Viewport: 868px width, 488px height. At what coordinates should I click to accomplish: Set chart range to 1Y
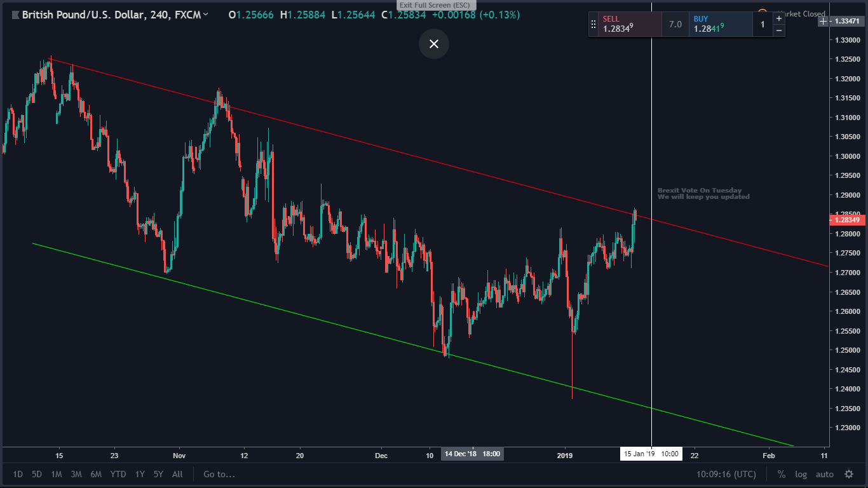coord(140,474)
